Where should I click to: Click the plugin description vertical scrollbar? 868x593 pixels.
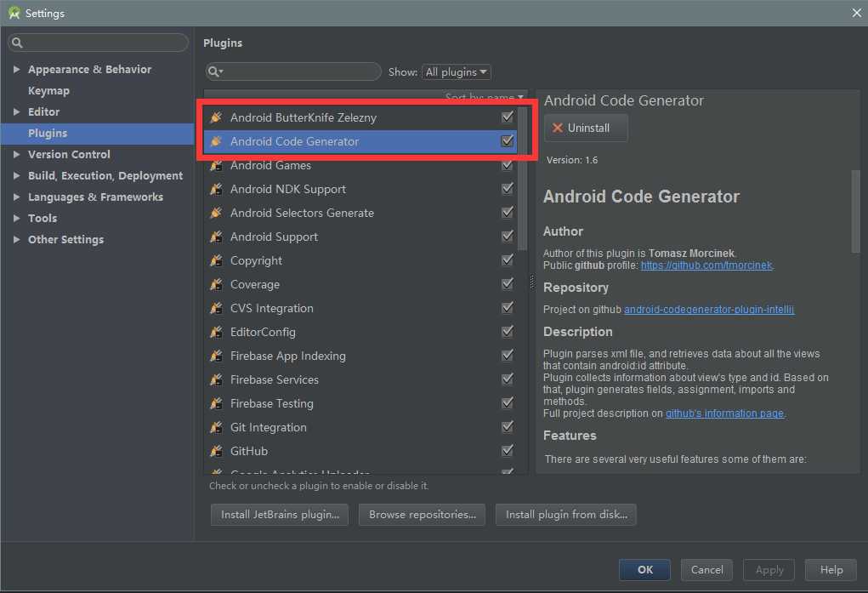tap(855, 211)
